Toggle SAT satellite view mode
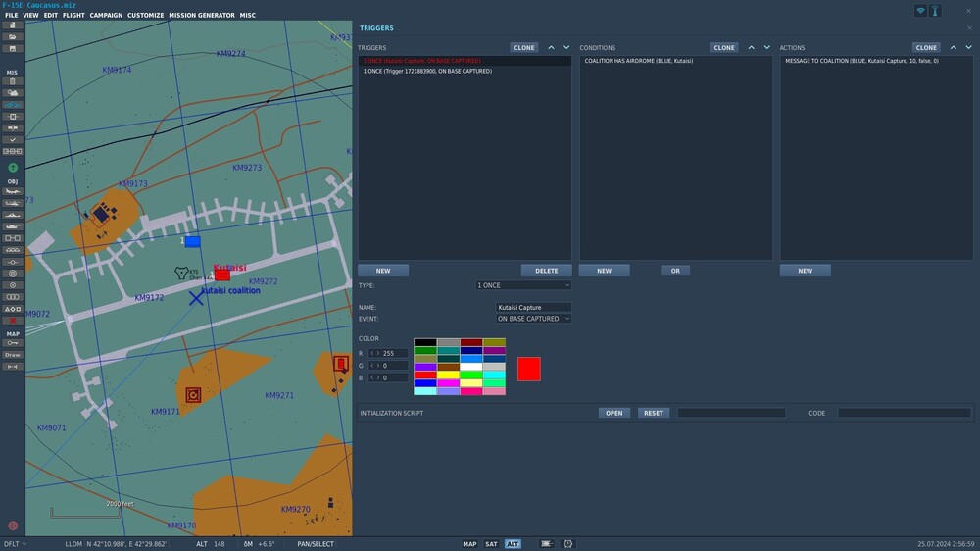Viewport: 980px width, 551px height. 491,544
